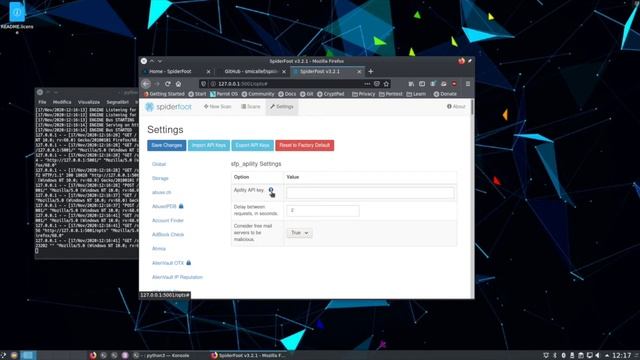
Task: Click Export API Keys button
Action: [252, 145]
